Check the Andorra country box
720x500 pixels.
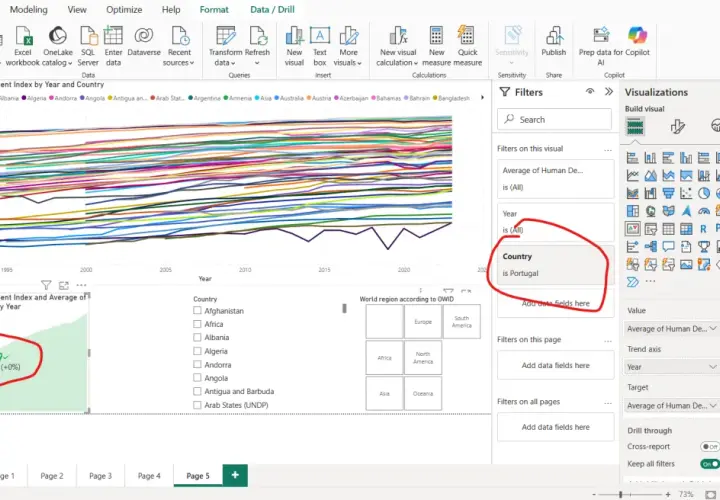click(197, 365)
